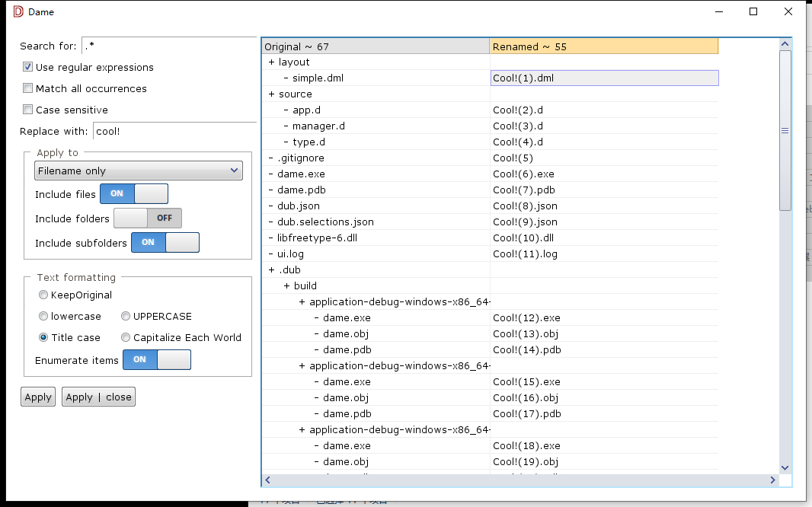Viewport: 812px width, 507px height.
Task: Select dame.exe row renamed Cool!(15).exe
Action: point(376,382)
